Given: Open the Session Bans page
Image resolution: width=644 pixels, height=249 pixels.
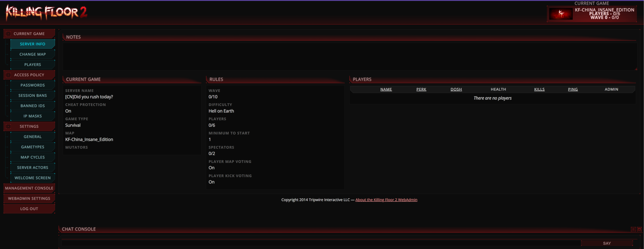Looking at the screenshot, I should tap(33, 95).
